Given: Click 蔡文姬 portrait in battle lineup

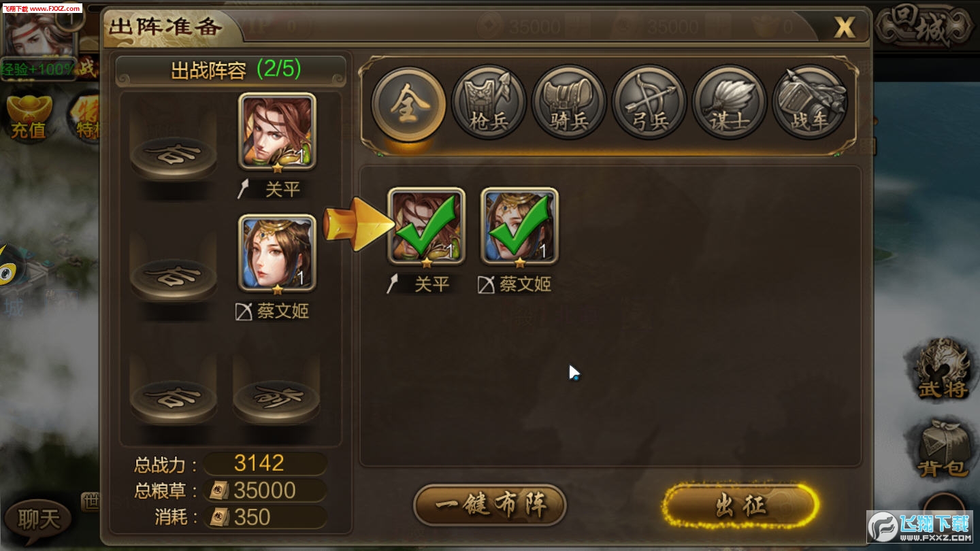Looking at the screenshot, I should (x=277, y=253).
